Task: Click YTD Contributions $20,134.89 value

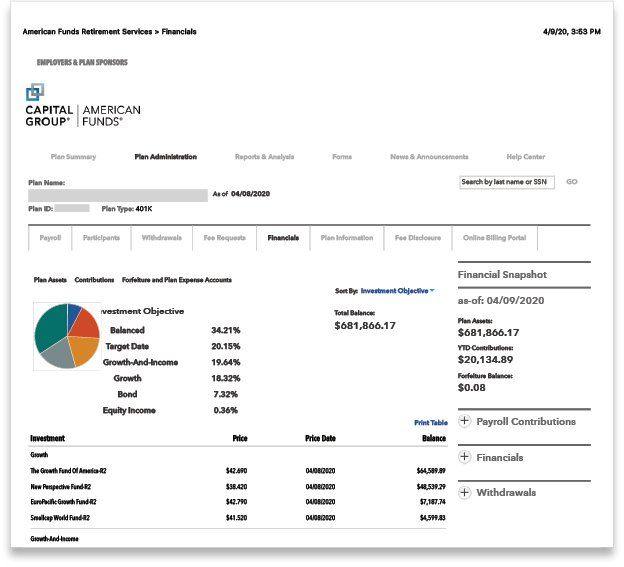Action: pyautogui.click(x=485, y=360)
